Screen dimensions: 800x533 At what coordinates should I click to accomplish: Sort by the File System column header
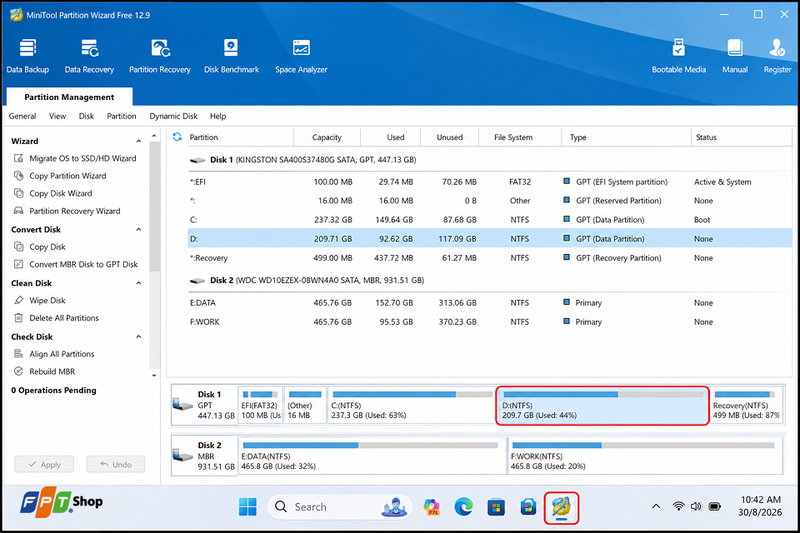pos(520,137)
